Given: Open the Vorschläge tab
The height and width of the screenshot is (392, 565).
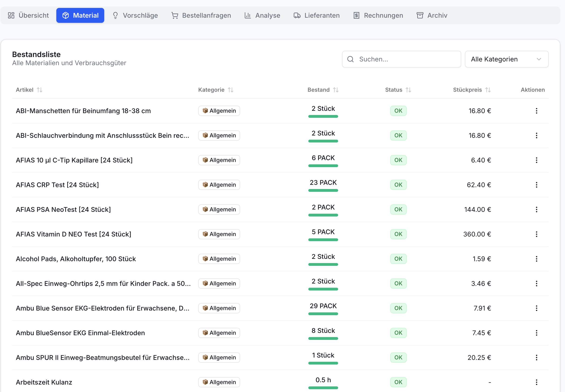Looking at the screenshot, I should (x=135, y=15).
